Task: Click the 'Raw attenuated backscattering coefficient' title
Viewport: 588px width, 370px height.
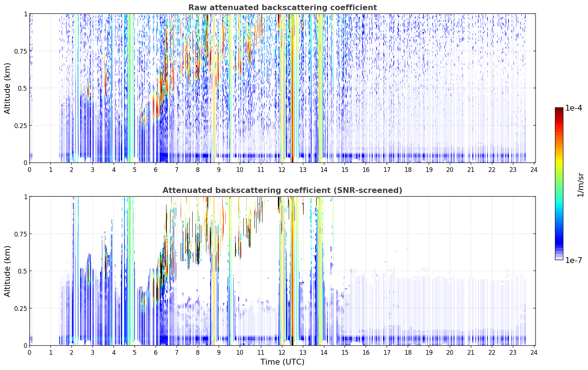Action: click(x=282, y=8)
